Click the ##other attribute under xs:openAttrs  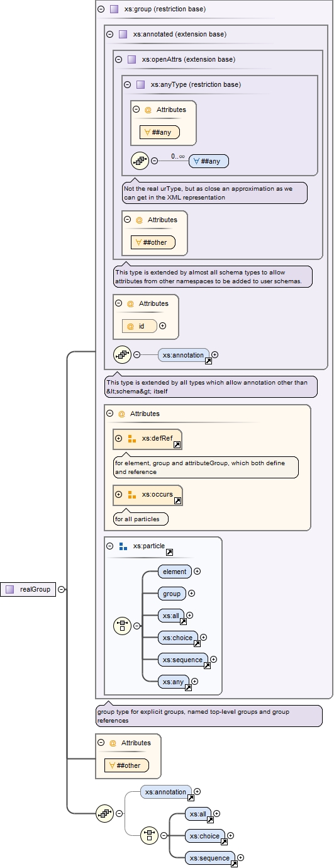153,242
